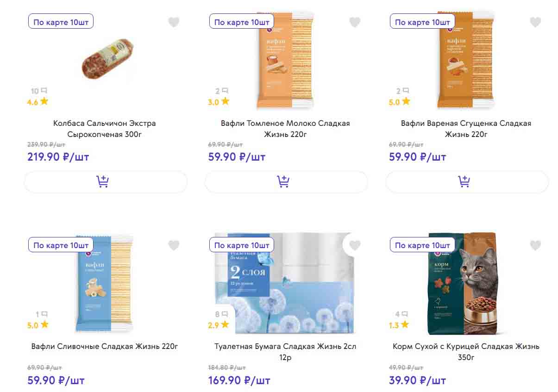Click the 1.3 star rating on cat food
Image resolution: width=558 pixels, height=392 pixels.
[x=399, y=325]
